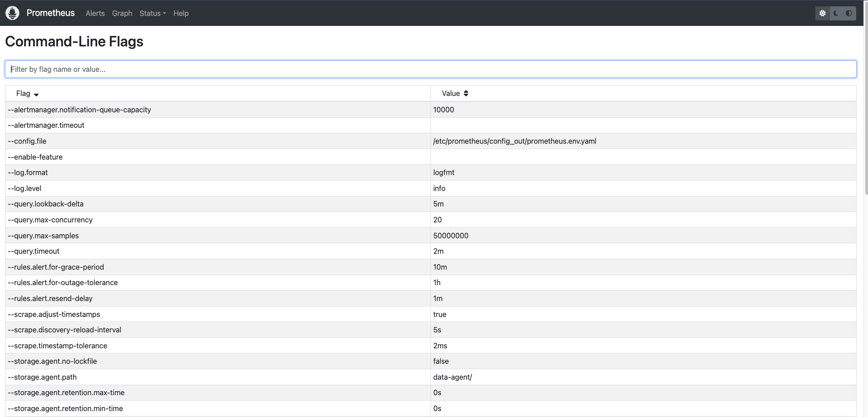Select the --config.file flag name
The image size is (868, 417).
coord(27,141)
